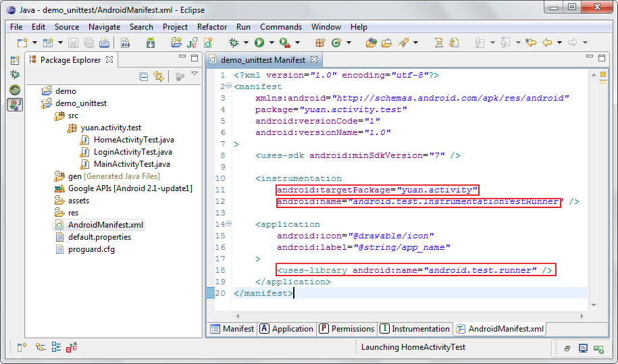618x364 pixels.
Task: Close the Package Explorer tab
Action: click(x=109, y=59)
